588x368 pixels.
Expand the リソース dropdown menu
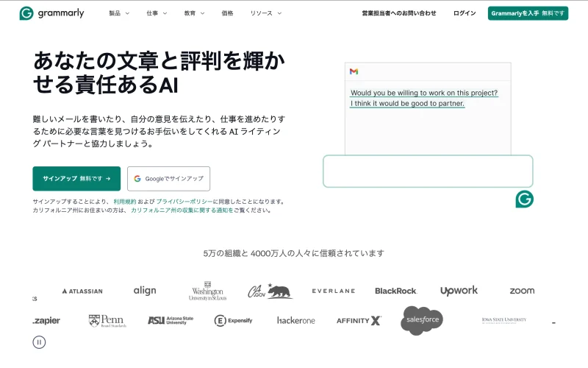pyautogui.click(x=265, y=13)
